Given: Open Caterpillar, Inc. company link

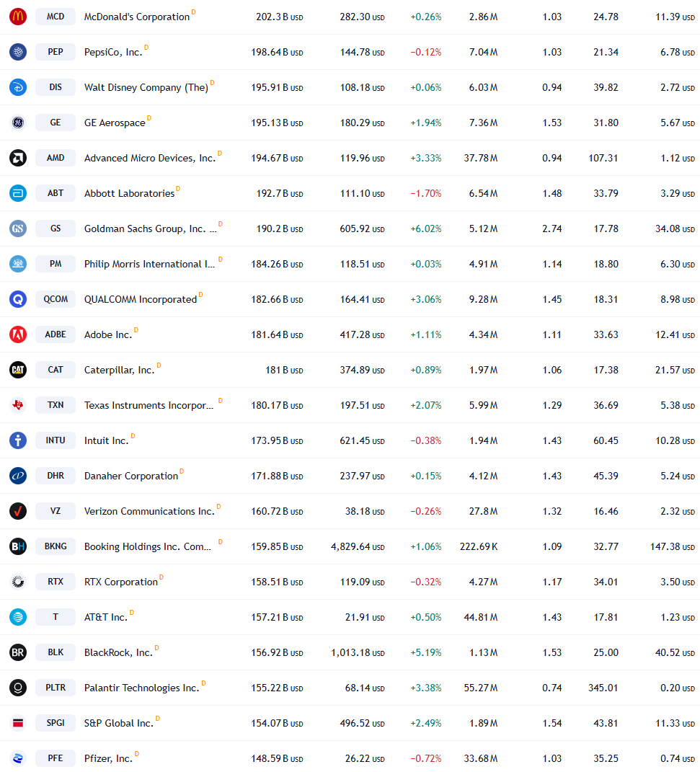Looking at the screenshot, I should click(x=120, y=370).
